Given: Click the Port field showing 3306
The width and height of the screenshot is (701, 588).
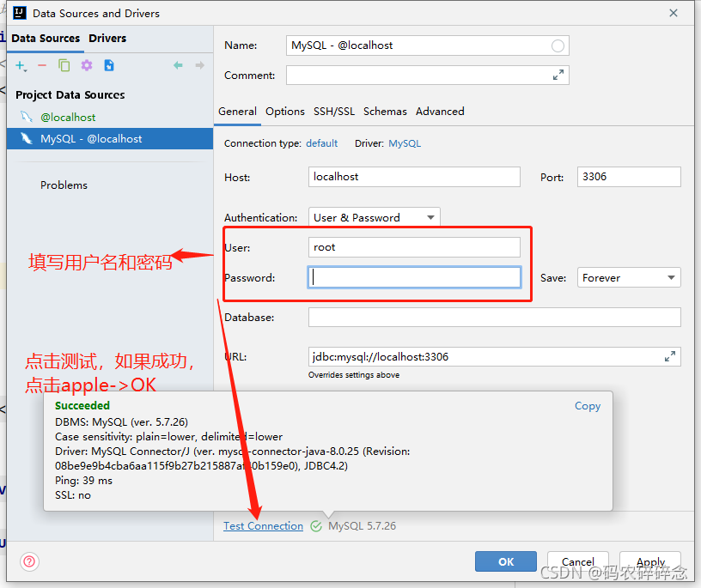Looking at the screenshot, I should point(629,177).
